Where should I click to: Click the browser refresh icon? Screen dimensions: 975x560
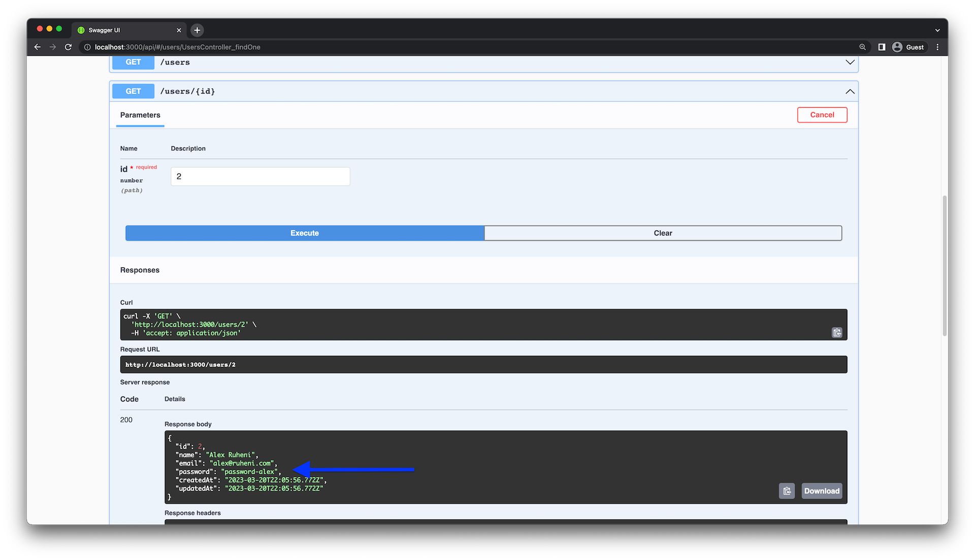tap(69, 46)
